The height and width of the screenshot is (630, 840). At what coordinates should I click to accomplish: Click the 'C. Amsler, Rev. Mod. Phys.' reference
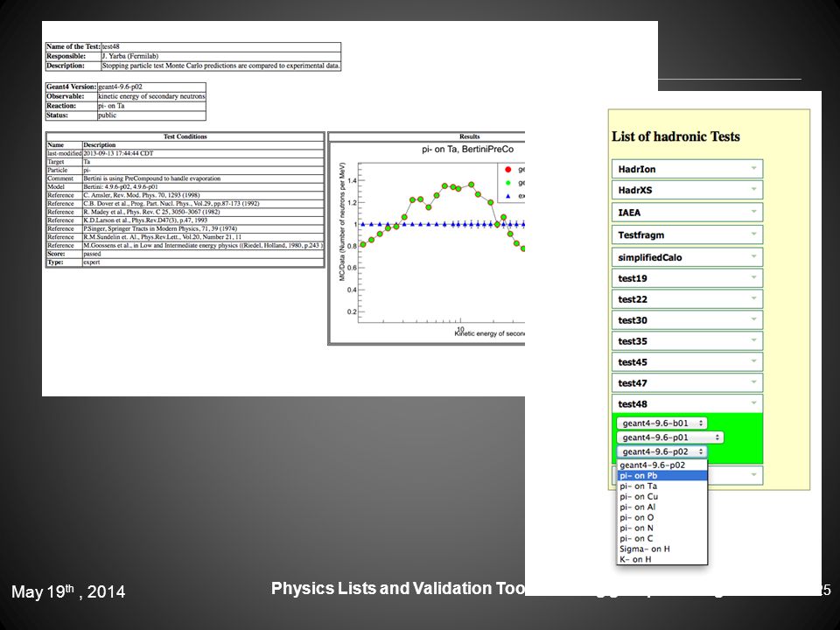(202, 195)
